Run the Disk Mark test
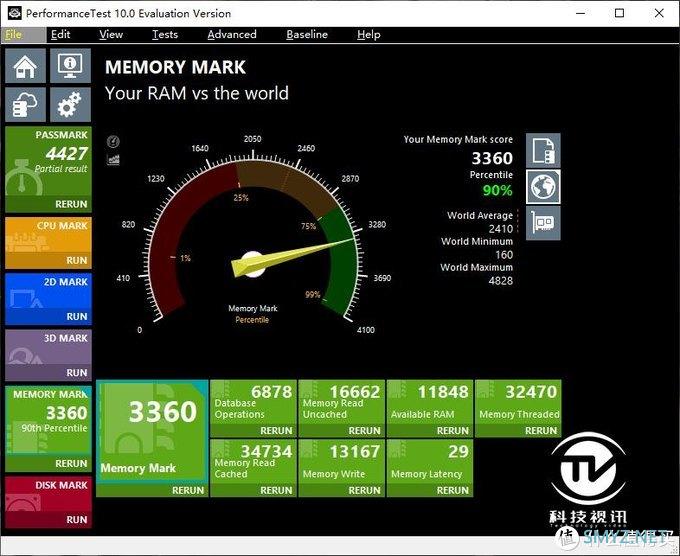 (x=77, y=520)
